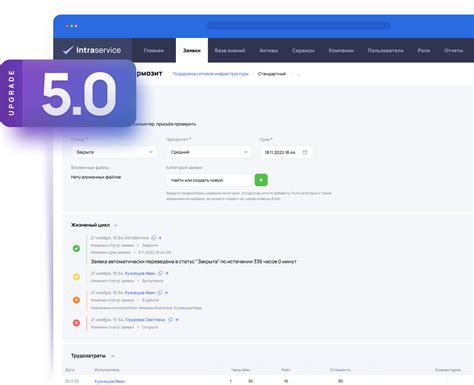Open the Отчеты tab

[x=453, y=51]
